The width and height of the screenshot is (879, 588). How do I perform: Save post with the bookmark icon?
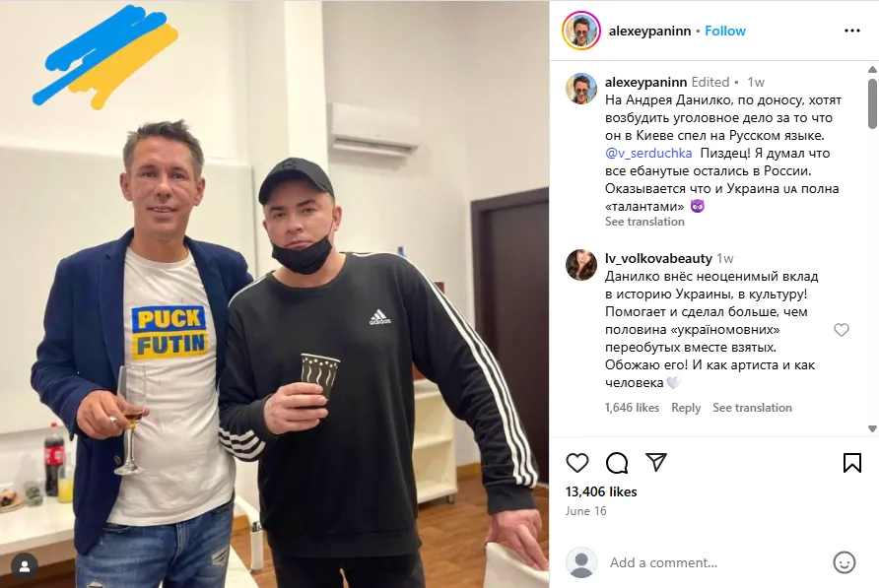pos(852,463)
